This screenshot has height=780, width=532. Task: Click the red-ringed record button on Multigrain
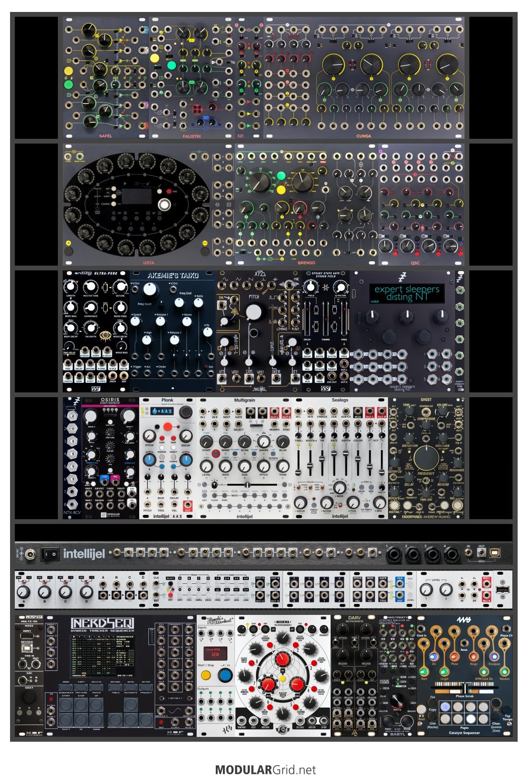point(216,453)
